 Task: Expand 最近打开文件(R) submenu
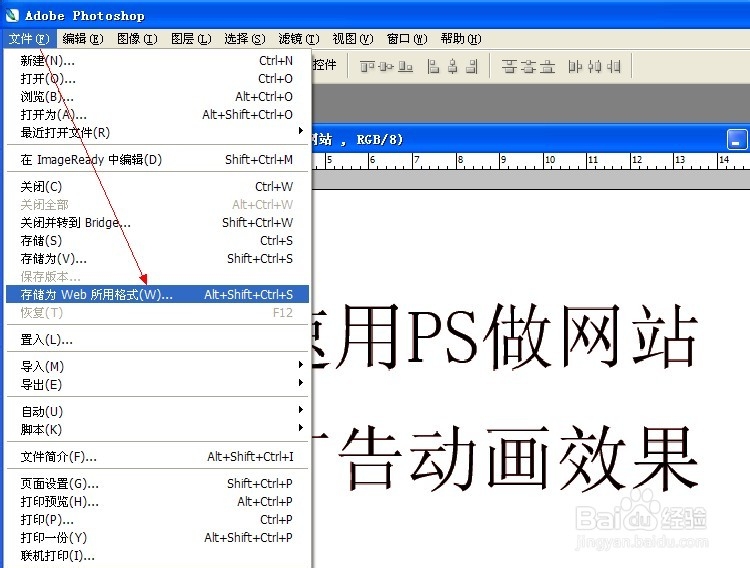pos(157,133)
